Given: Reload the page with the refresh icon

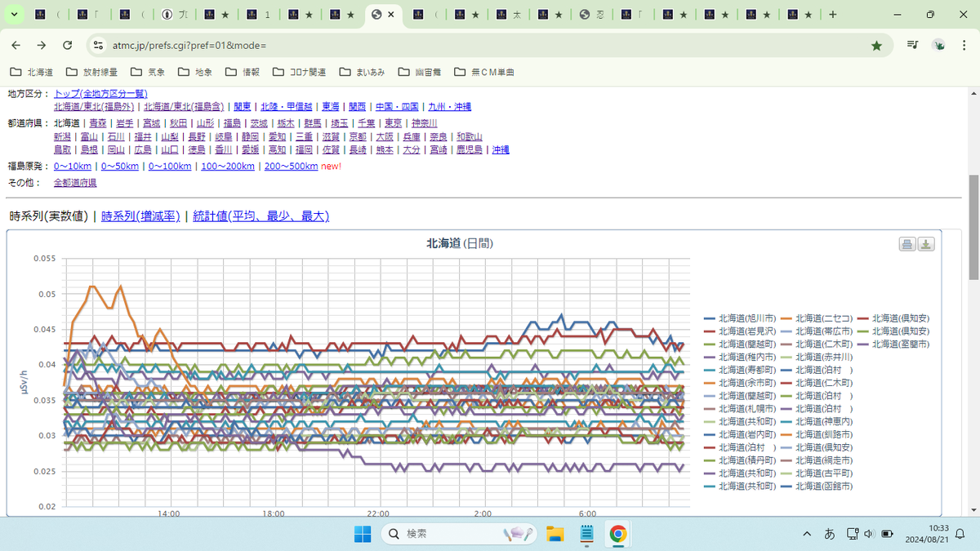Looking at the screenshot, I should click(68, 46).
